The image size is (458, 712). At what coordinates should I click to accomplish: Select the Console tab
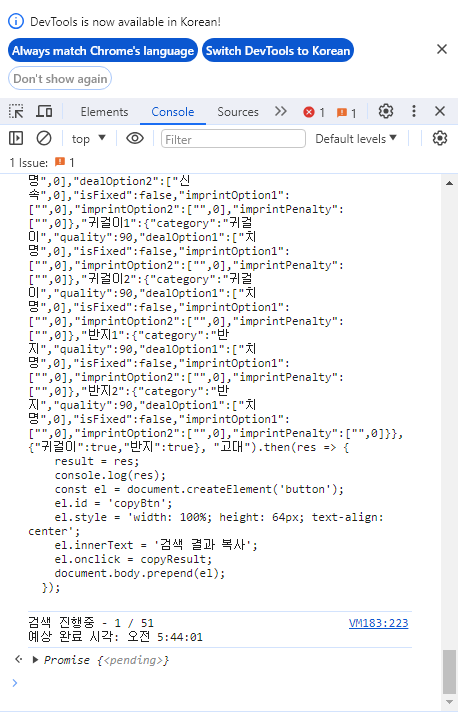pyautogui.click(x=172, y=112)
